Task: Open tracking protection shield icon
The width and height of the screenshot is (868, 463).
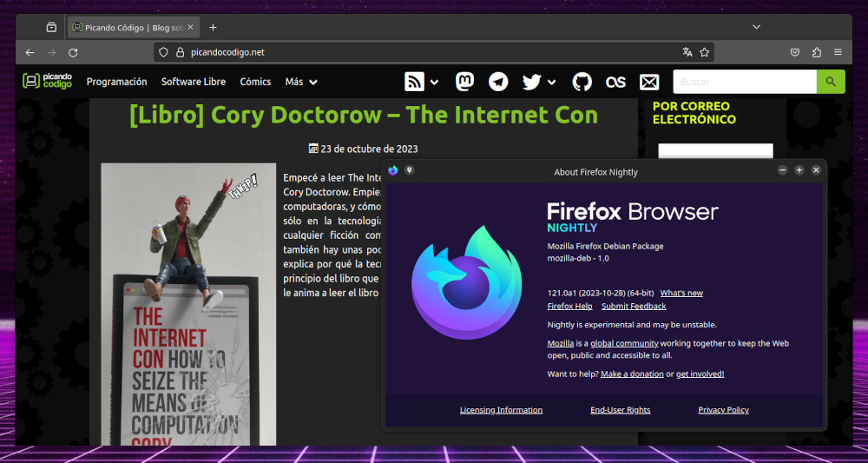Action: pos(163,53)
